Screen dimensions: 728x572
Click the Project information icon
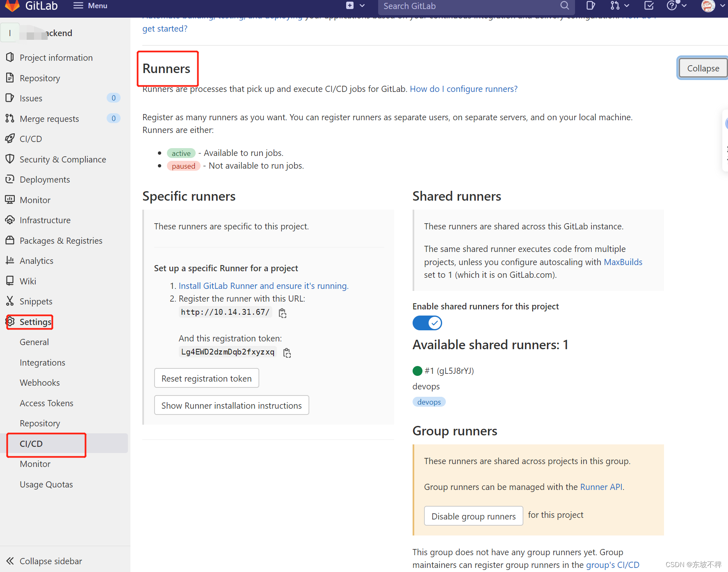(x=10, y=57)
